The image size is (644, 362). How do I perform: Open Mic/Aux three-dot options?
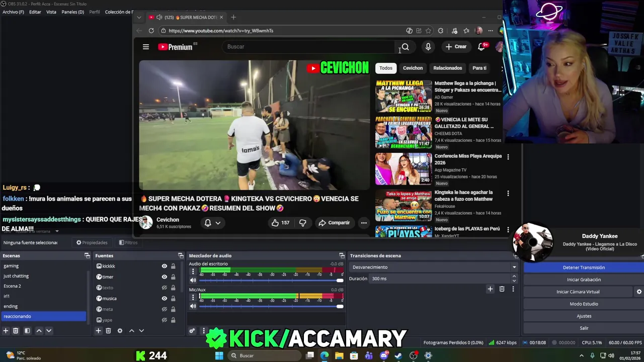(193, 298)
